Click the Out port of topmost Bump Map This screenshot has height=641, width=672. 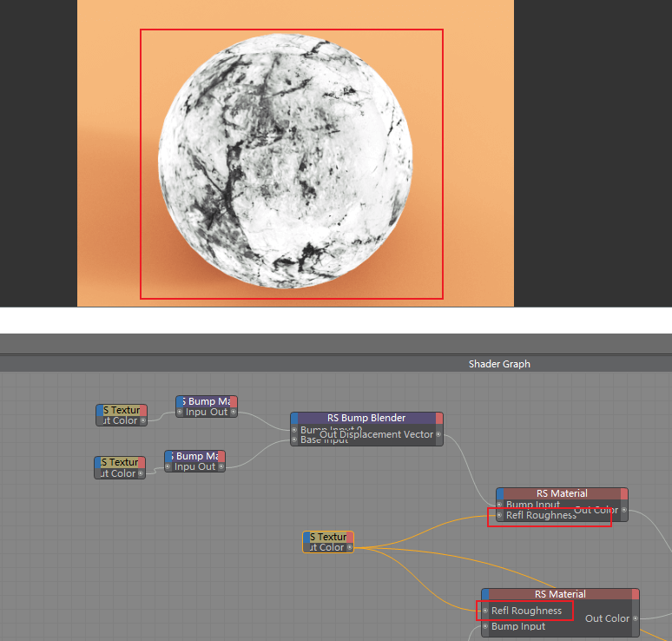click(x=234, y=412)
